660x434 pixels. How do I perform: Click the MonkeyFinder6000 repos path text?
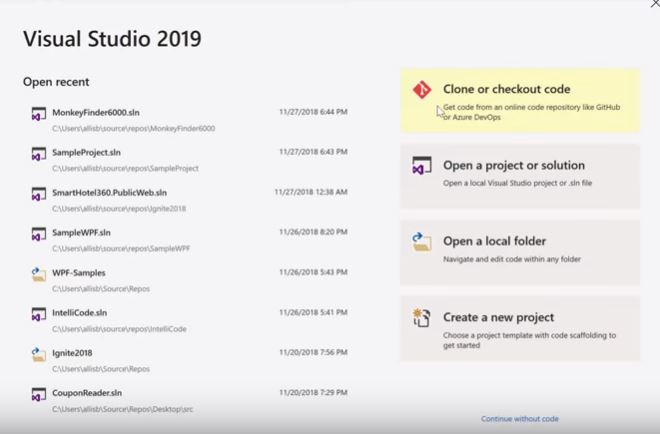click(x=133, y=128)
